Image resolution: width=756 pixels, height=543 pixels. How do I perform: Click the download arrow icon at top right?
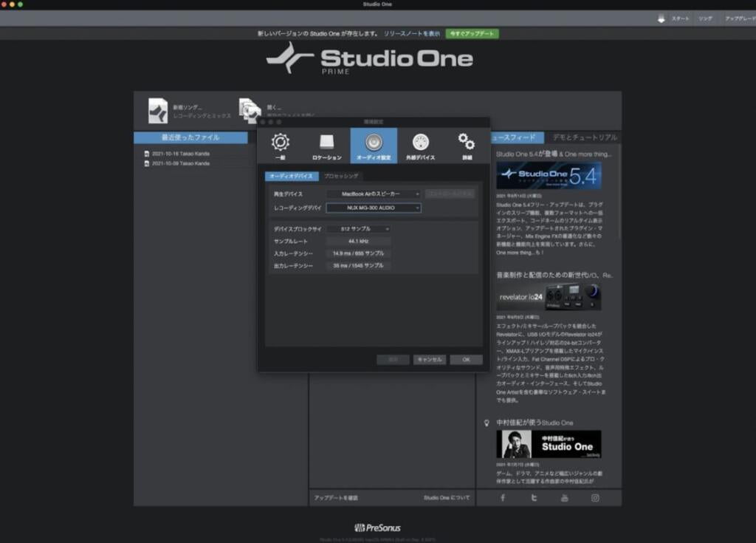(661, 18)
